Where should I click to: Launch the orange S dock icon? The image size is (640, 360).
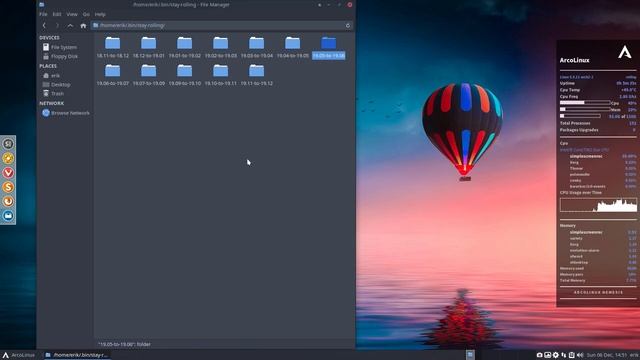8,187
